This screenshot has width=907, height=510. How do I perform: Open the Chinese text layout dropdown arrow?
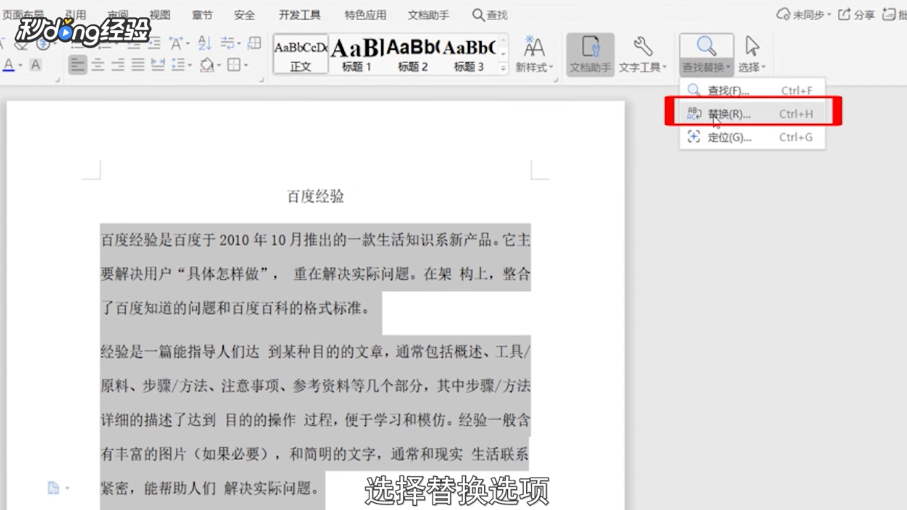tap(187, 43)
